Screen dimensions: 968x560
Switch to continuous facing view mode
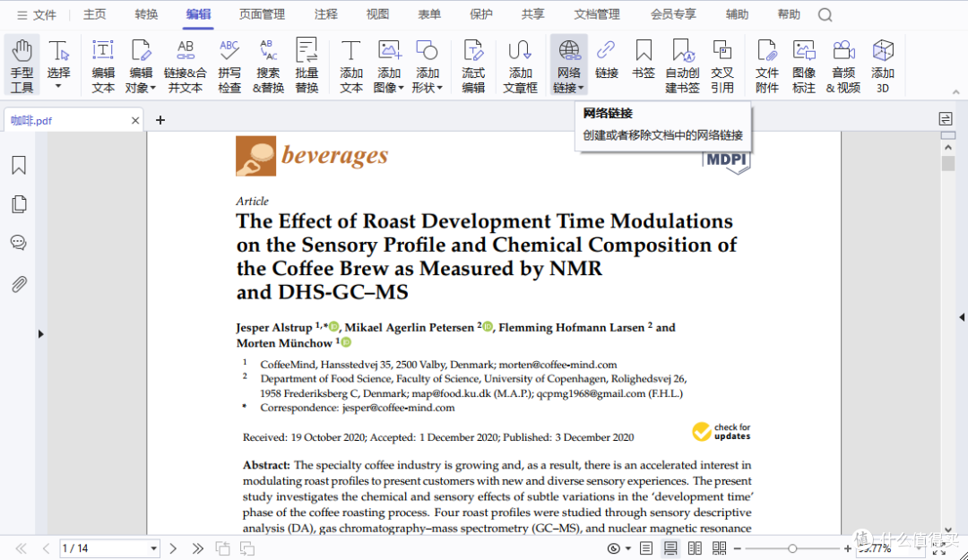point(719,548)
